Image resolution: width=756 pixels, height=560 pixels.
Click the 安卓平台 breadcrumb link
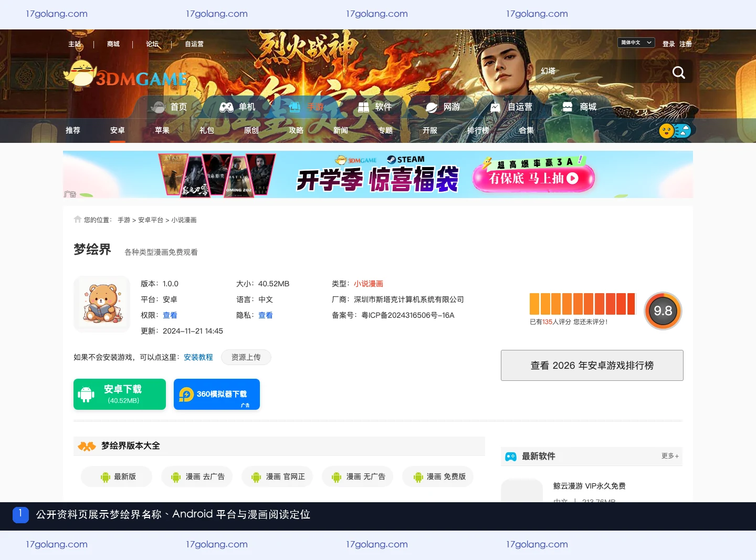click(151, 220)
